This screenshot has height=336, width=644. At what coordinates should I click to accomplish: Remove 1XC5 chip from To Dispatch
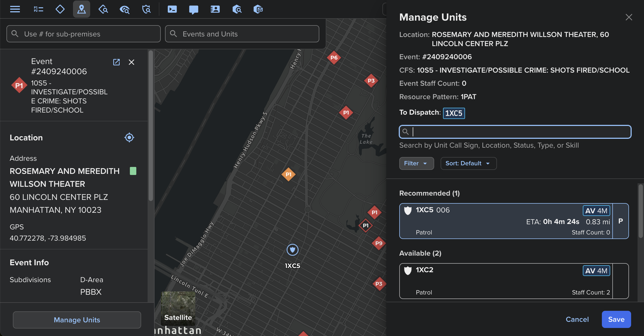(x=454, y=113)
